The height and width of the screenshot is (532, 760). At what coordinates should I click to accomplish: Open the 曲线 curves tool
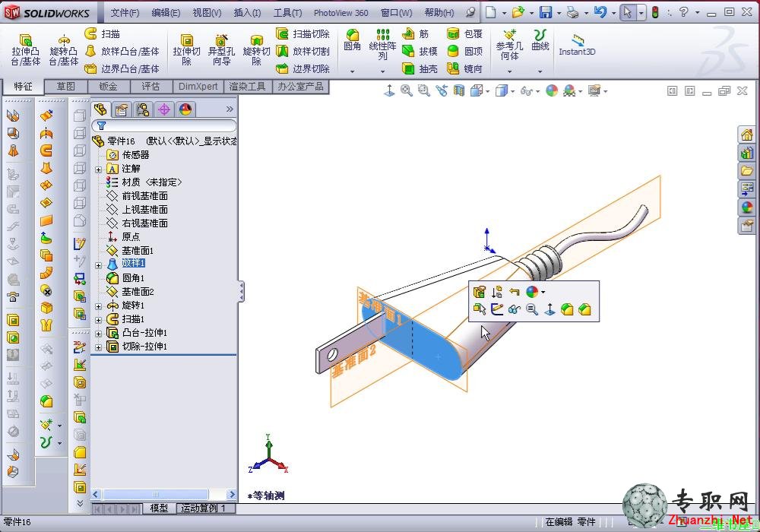[540, 40]
